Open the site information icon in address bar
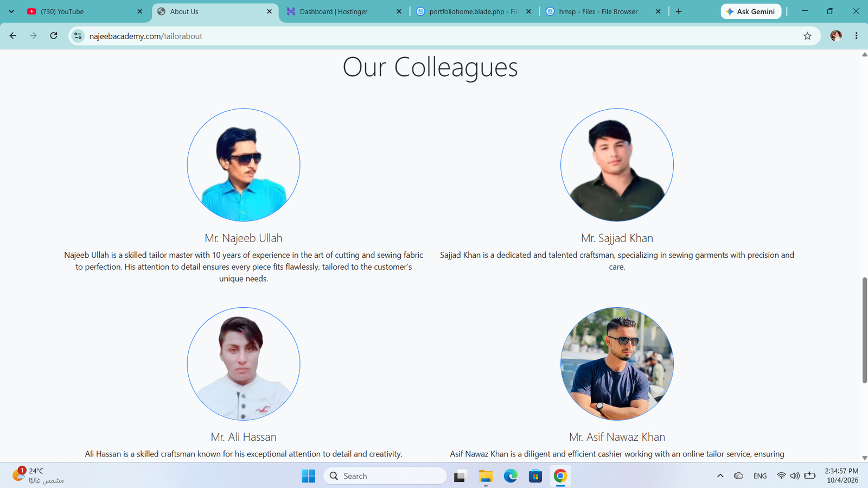The width and height of the screenshot is (868, 488). (78, 36)
